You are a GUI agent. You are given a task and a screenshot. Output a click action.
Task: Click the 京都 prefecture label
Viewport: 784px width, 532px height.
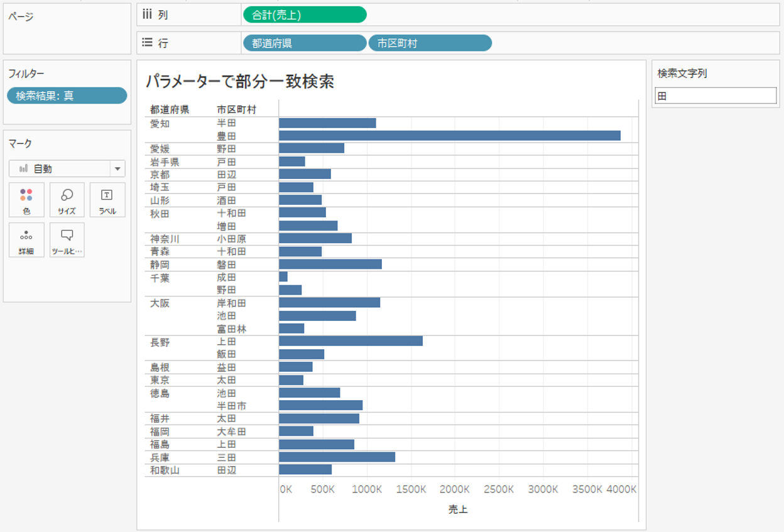click(160, 174)
